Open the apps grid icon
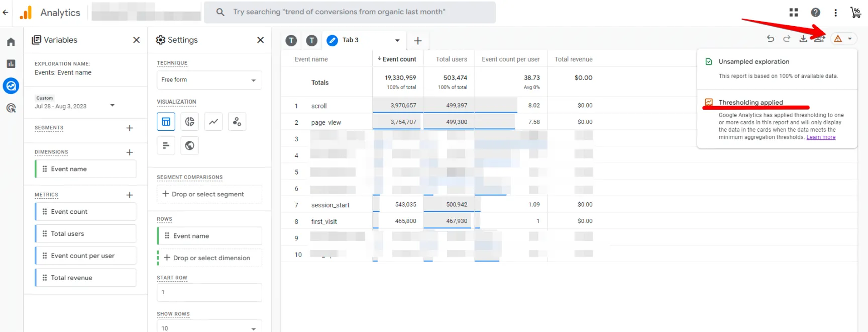The width and height of the screenshot is (868, 332). [x=794, y=13]
